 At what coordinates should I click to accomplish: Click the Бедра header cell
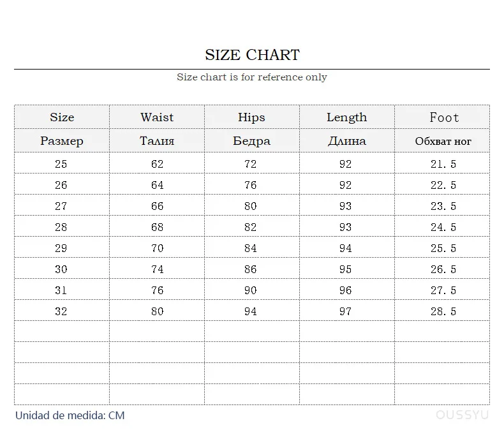(251, 141)
